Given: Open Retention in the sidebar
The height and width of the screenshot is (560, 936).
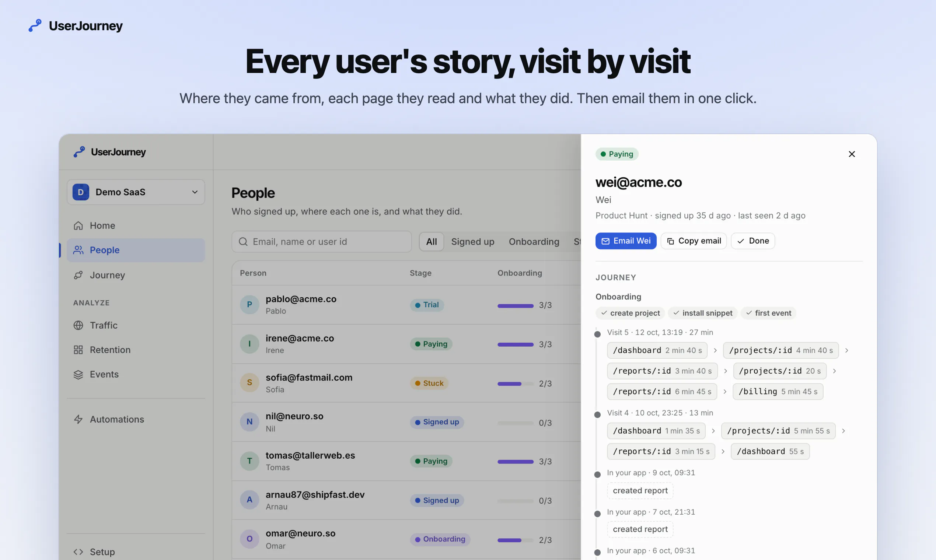Looking at the screenshot, I should click(x=136, y=350).
